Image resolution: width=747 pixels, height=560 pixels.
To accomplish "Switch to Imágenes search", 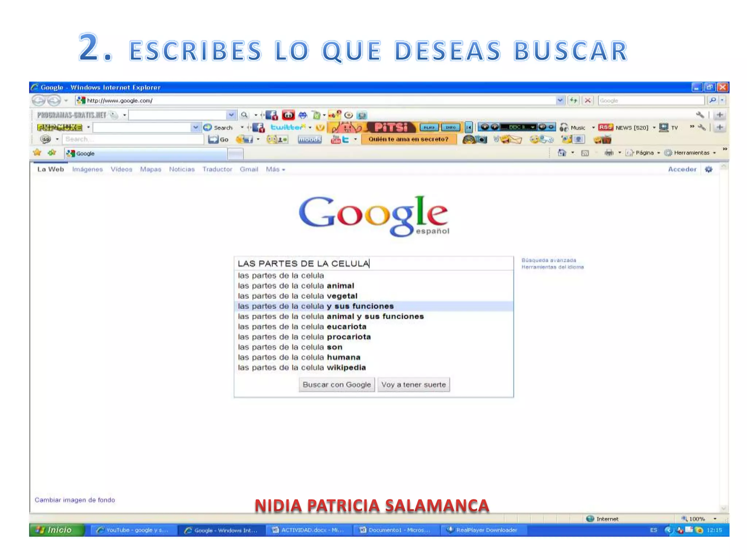I will (88, 169).
